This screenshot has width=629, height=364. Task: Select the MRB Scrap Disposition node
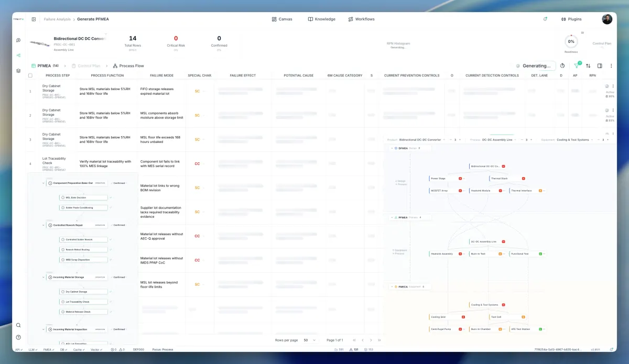pos(83,260)
